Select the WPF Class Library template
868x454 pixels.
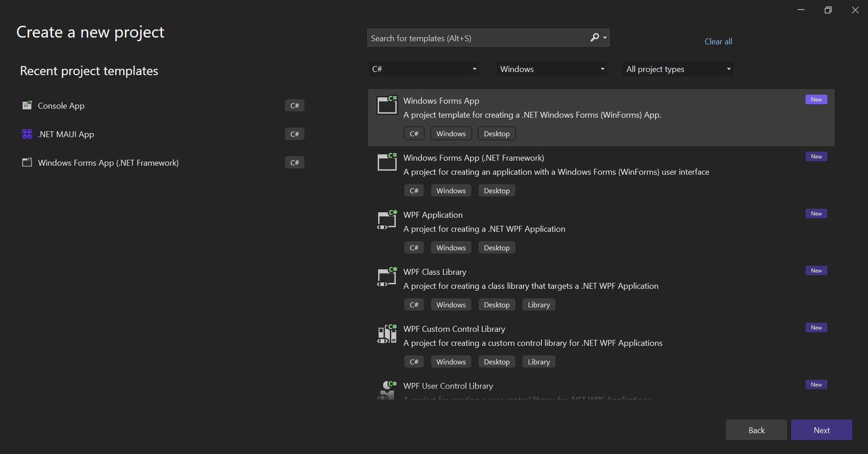(601, 289)
